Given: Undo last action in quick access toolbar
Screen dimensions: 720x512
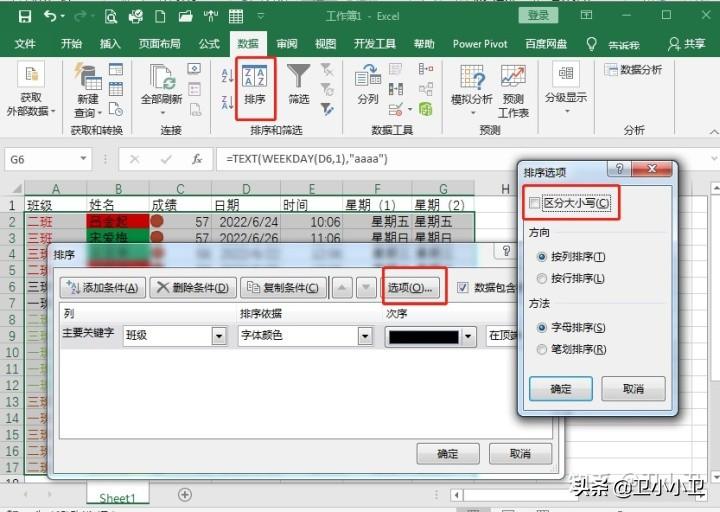Looking at the screenshot, I should pos(51,17).
